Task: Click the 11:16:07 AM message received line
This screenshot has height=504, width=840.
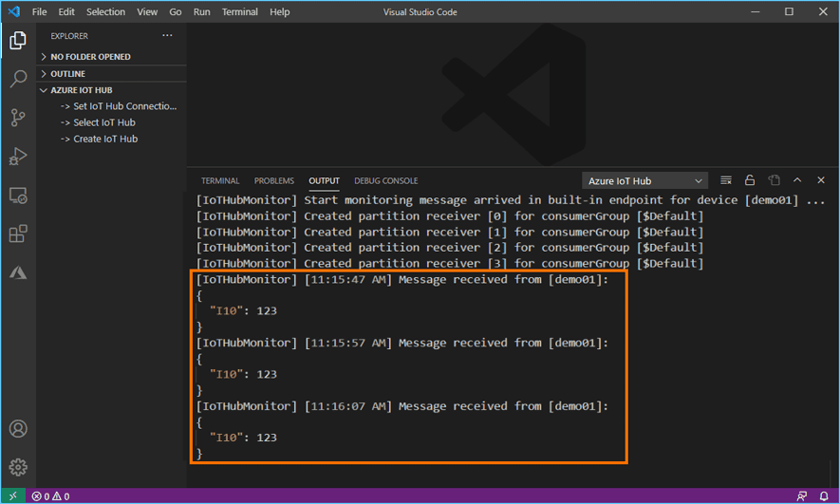Action: pos(402,406)
